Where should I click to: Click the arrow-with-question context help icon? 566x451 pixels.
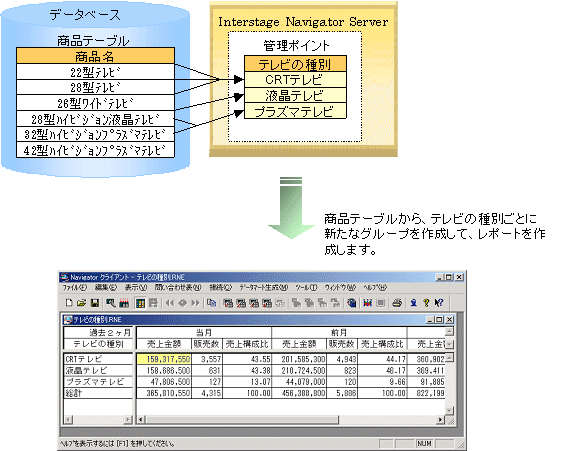(439, 303)
